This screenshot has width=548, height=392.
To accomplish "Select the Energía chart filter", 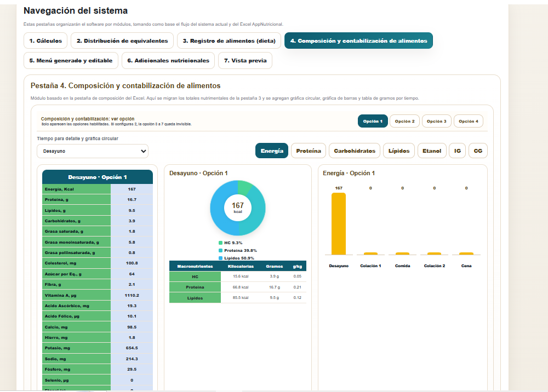I will 272,151.
